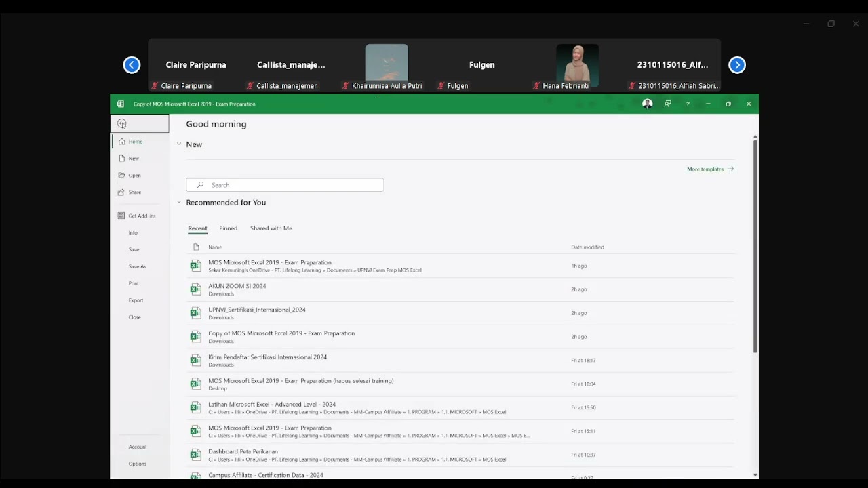Click Excel icon of Kirim Pendaftar Sertifikasi
868x488 pixels.
pos(195,361)
